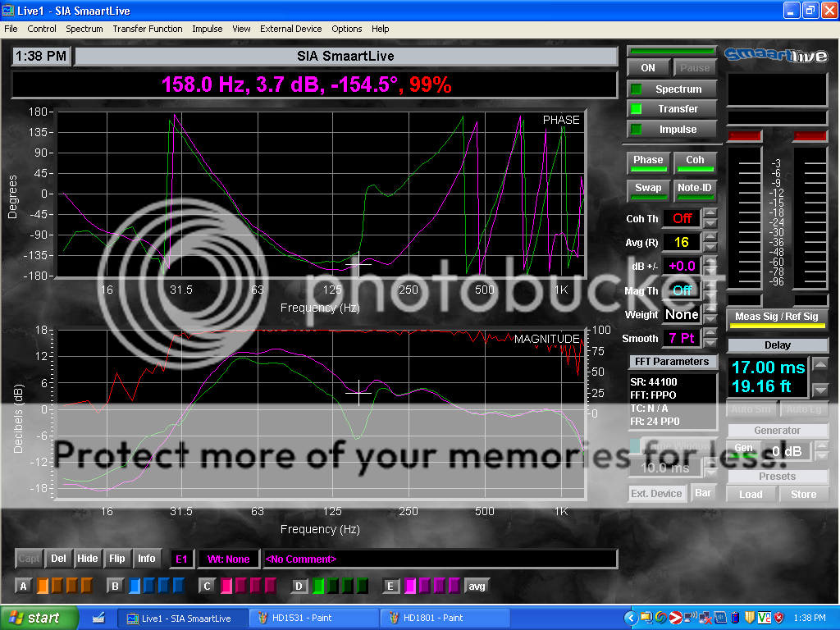Hide the selected stored trace
This screenshot has width=840, height=630.
point(87,559)
